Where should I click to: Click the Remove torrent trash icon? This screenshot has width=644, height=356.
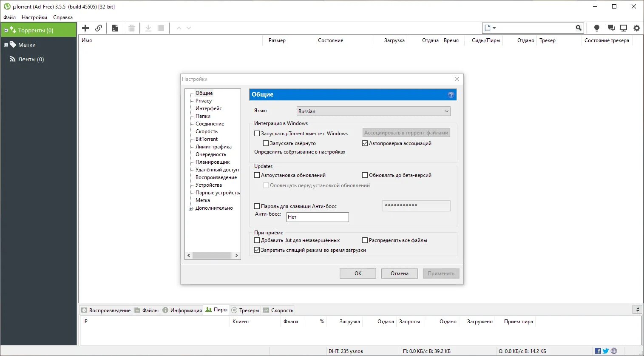[132, 28]
